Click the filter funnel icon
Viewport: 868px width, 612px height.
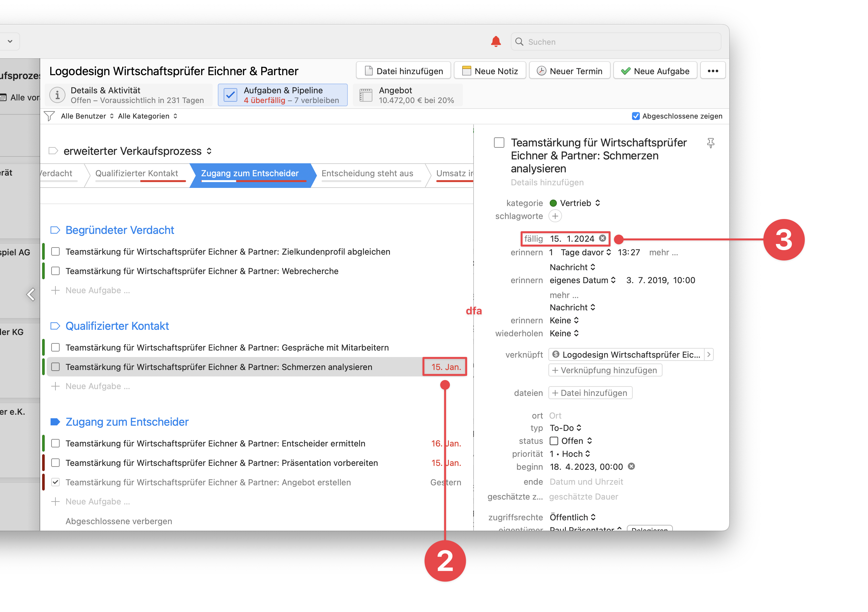point(49,116)
